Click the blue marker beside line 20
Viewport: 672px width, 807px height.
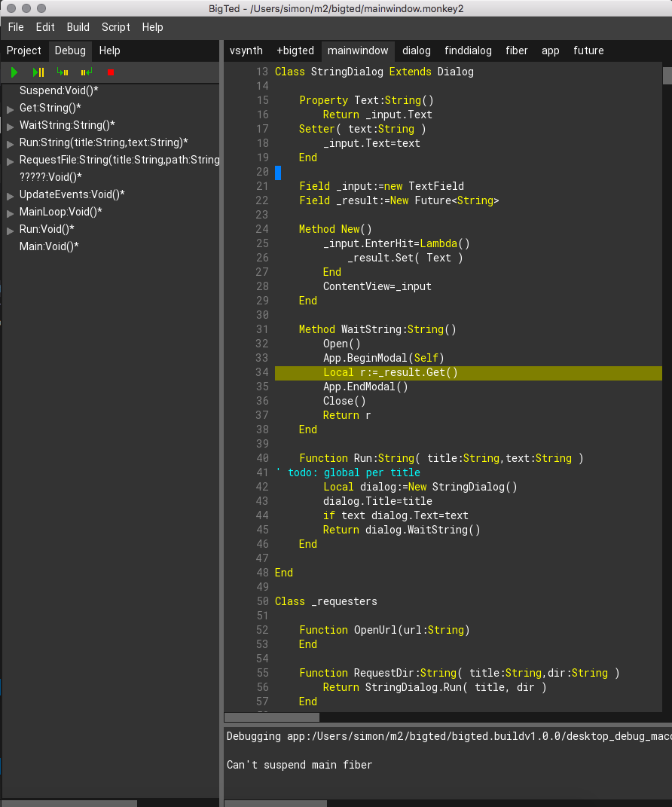tap(277, 173)
